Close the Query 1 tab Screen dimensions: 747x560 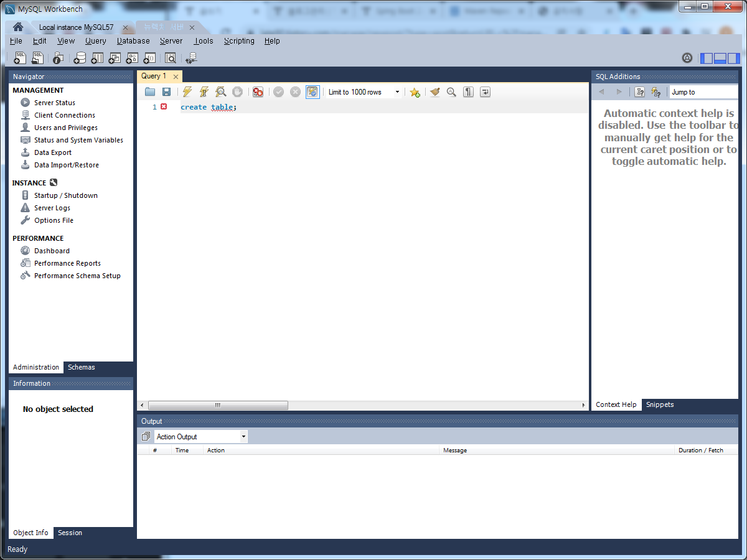(x=176, y=77)
